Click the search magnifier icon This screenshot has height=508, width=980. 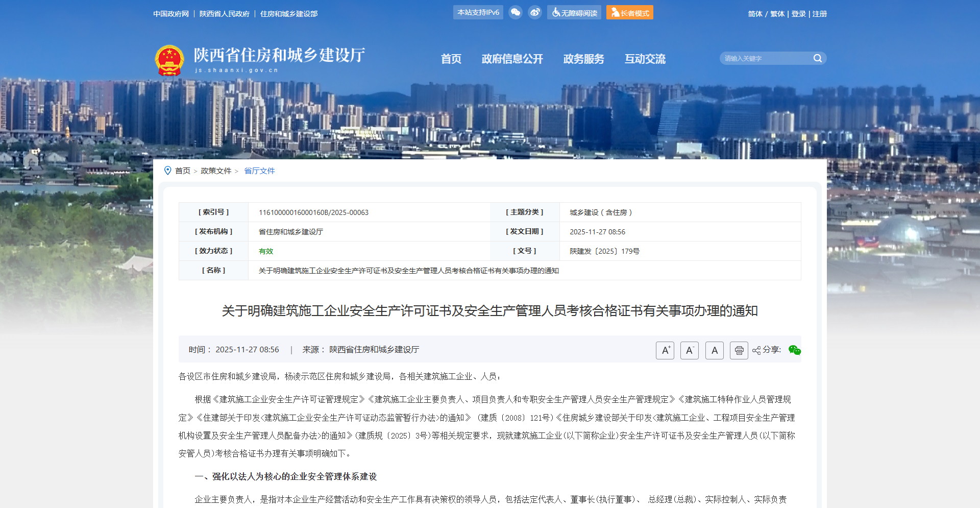point(817,58)
